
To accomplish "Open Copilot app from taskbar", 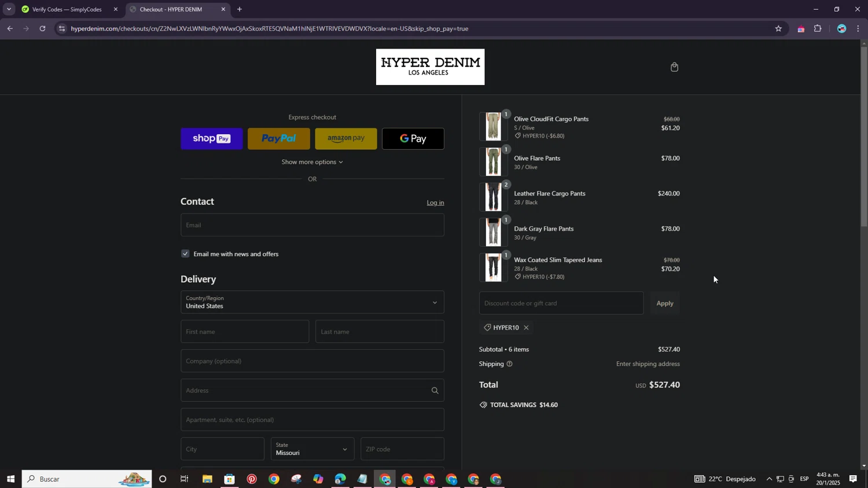I will (318, 479).
